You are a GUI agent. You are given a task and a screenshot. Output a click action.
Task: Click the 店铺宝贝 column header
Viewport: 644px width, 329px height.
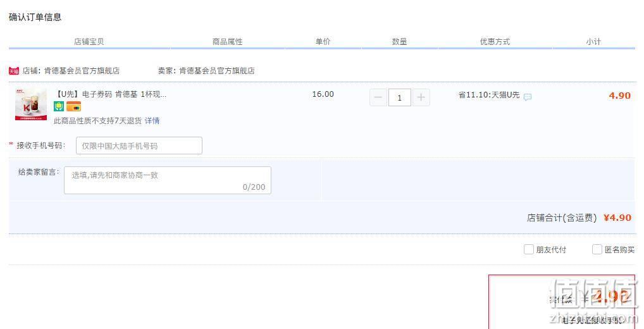(x=89, y=42)
